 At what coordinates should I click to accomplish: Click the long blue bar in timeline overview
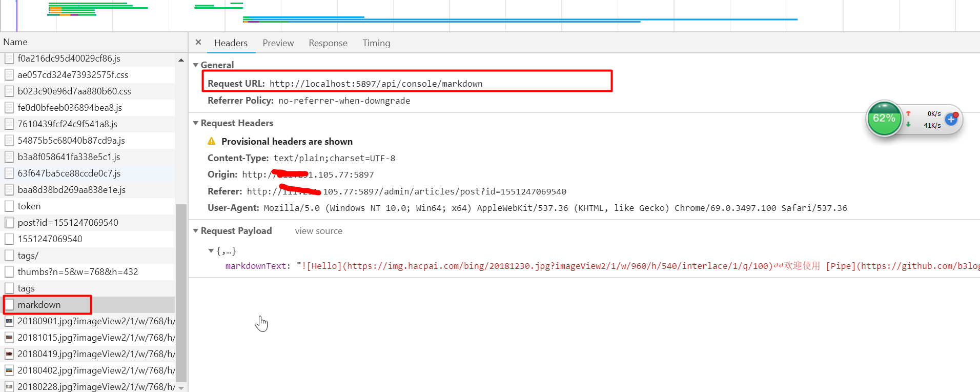click(520, 19)
